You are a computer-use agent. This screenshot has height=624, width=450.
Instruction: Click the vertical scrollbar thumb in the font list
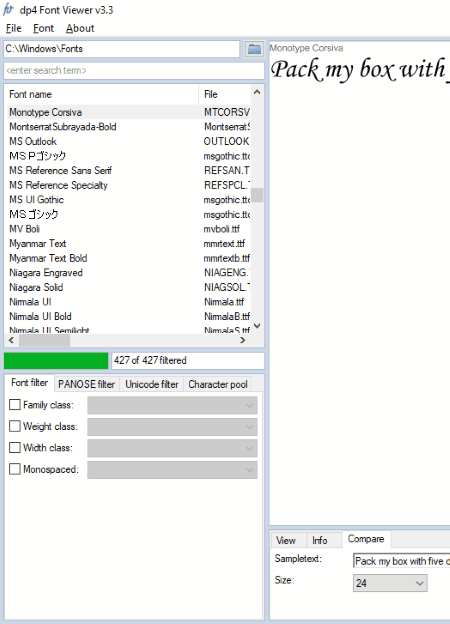click(x=257, y=195)
